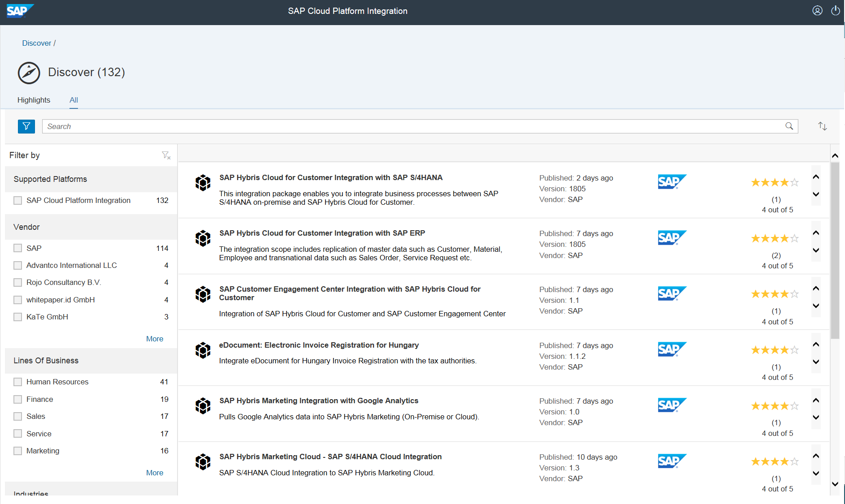Viewport: 845px width, 504px height.
Task: Click star rating of Google Analytics package
Action: (x=775, y=406)
